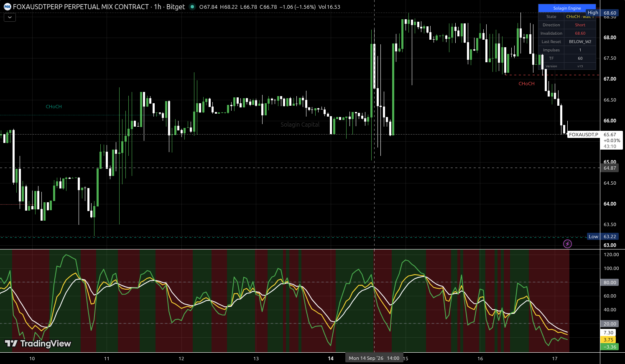This screenshot has width=625, height=364.
Task: Click the 64.50 price scale label
Action: 610,183
